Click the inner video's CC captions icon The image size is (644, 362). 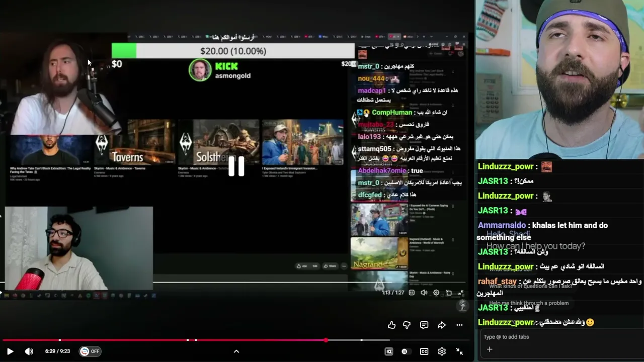pos(412,293)
